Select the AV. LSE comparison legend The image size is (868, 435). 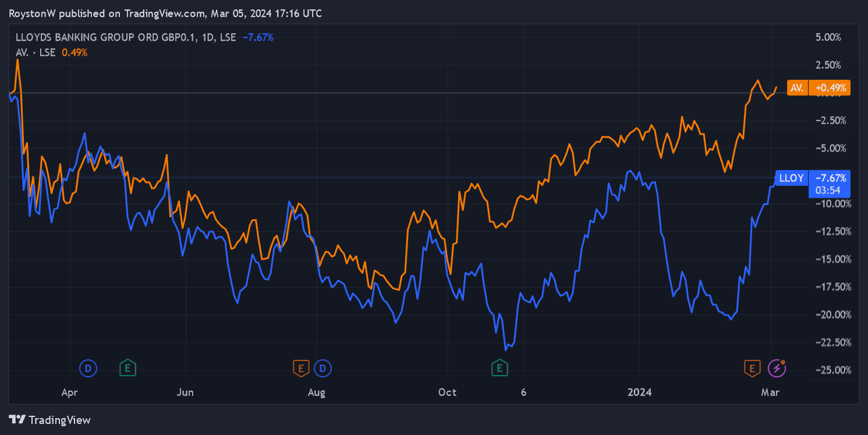click(36, 52)
